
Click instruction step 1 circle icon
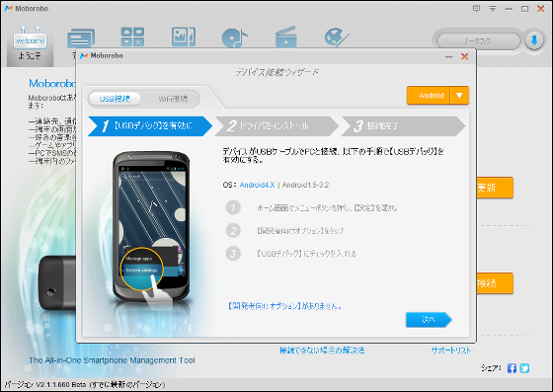tap(233, 207)
